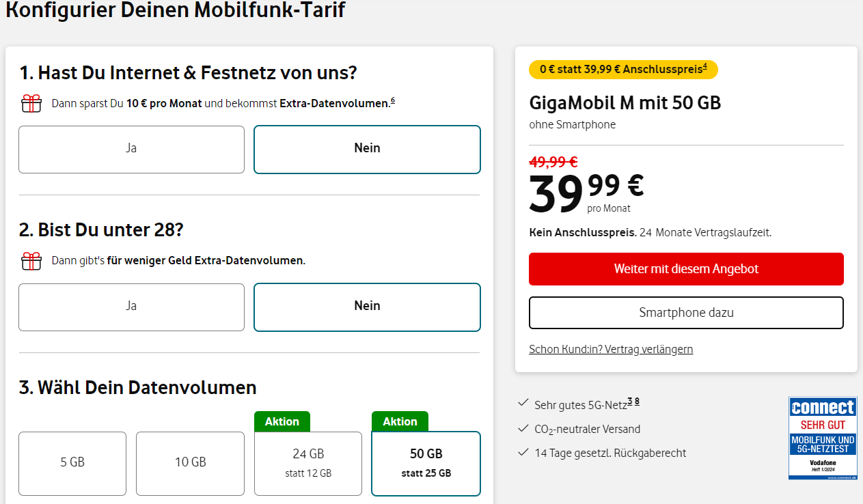Select the 10 GB data volume
This screenshot has width=863, height=504.
(x=190, y=462)
